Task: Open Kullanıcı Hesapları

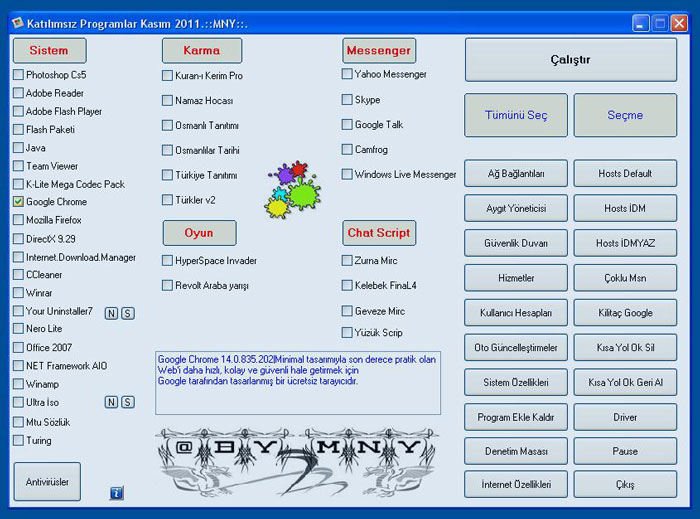Action: click(516, 313)
